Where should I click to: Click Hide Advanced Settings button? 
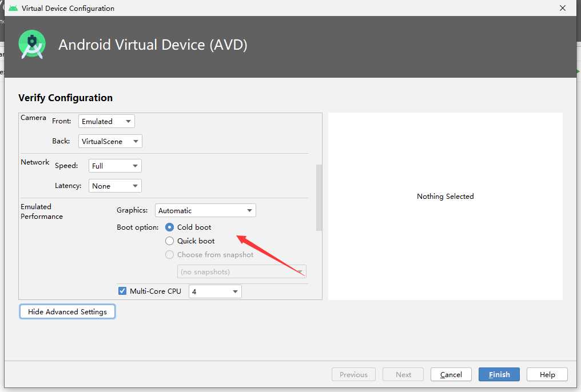click(67, 311)
